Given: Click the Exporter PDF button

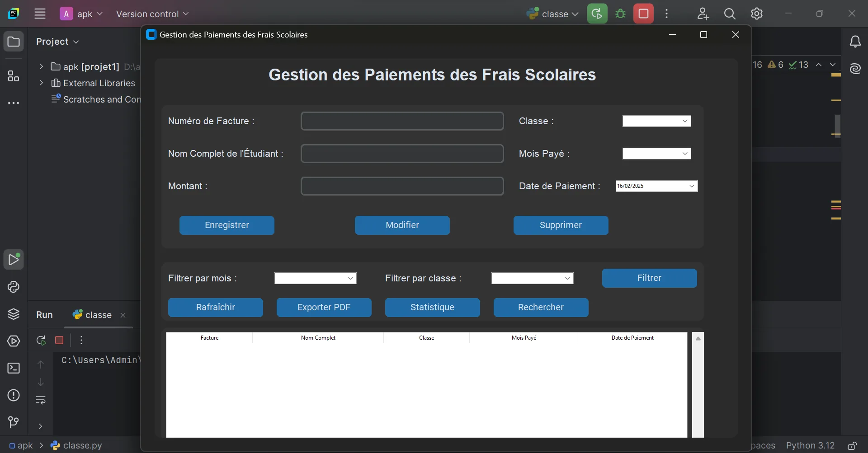Looking at the screenshot, I should (324, 307).
